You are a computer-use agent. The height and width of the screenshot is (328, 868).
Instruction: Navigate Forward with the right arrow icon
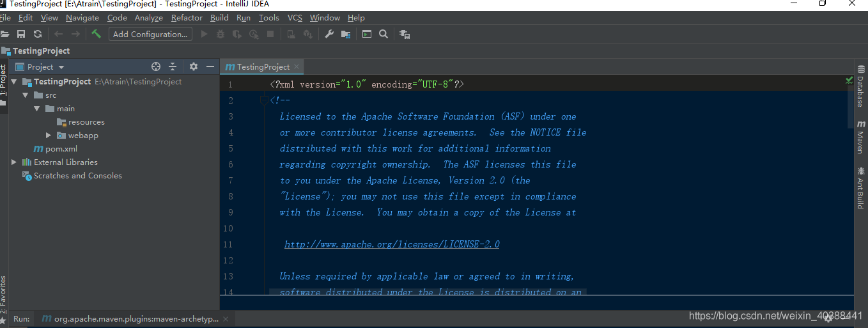(x=75, y=34)
